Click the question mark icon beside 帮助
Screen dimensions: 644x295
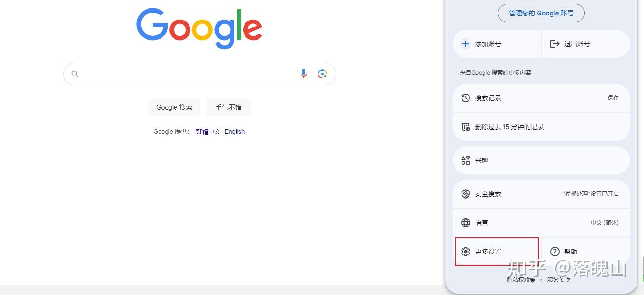(x=554, y=252)
